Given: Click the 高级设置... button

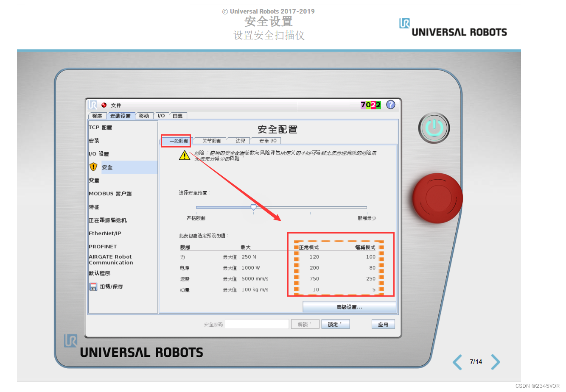Looking at the screenshot, I should coord(349,307).
